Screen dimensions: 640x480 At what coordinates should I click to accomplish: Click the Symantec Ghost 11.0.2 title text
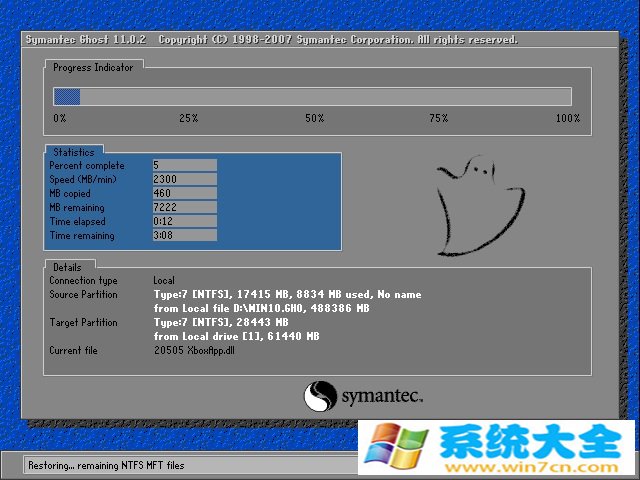coord(86,40)
